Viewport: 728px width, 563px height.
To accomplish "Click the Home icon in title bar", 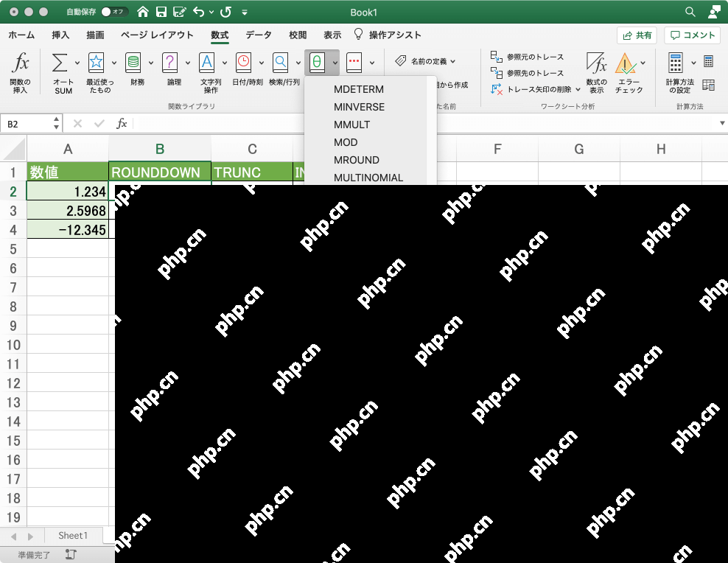I will [x=143, y=12].
